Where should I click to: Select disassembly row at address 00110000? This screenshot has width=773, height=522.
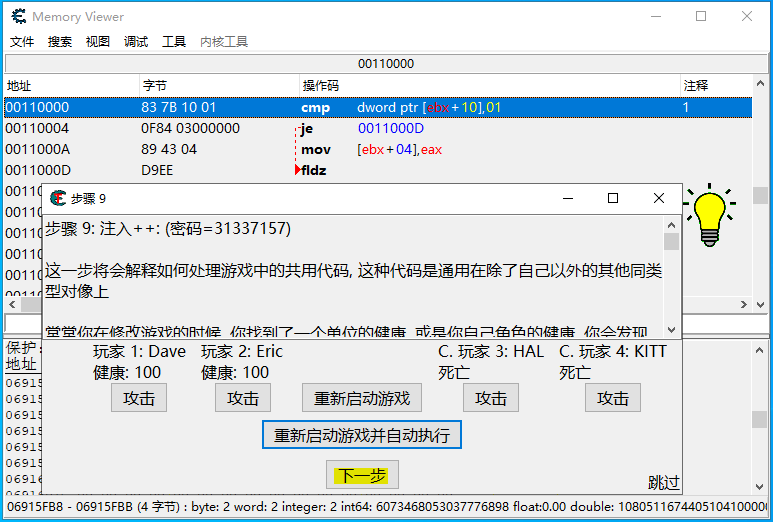coord(378,107)
